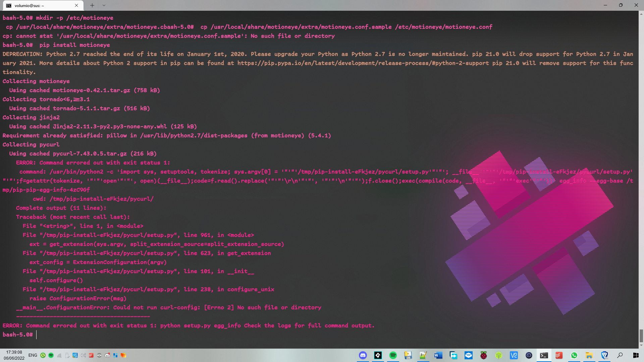Open the taskbar clock and date

(14, 355)
